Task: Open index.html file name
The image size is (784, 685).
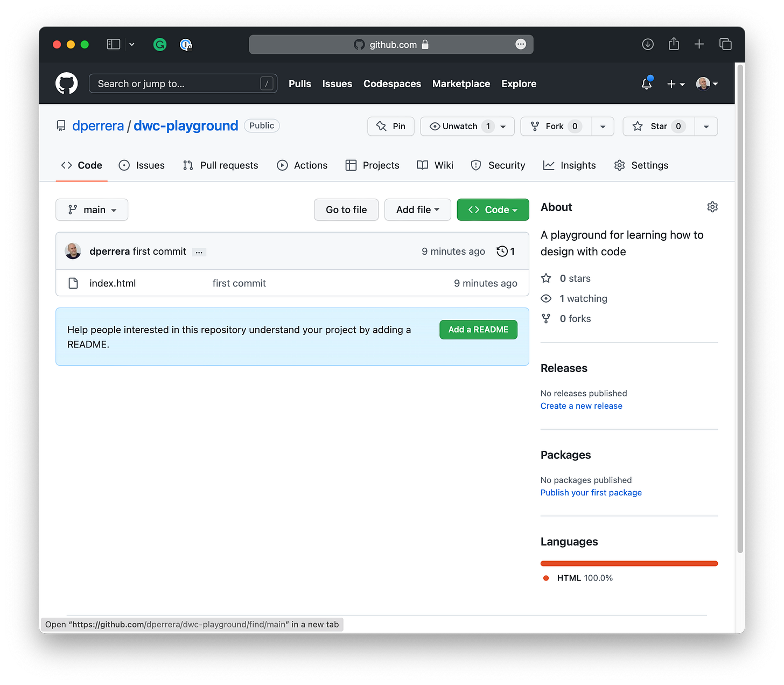Action: pyautogui.click(x=113, y=283)
